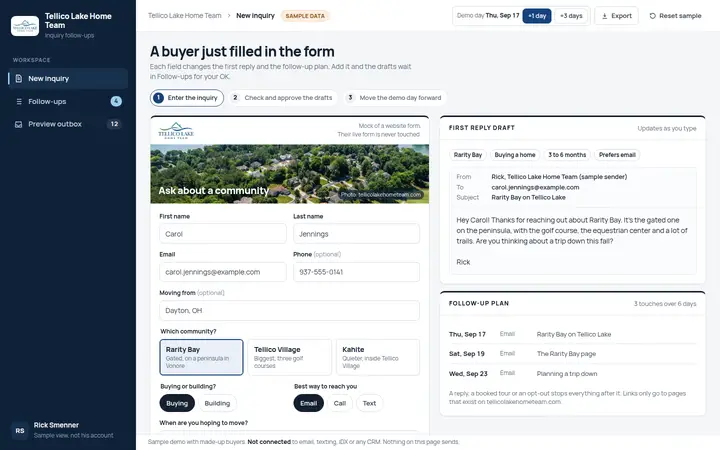Click the Wed, Sep 23 follow-up row
This screenshot has height=450, width=720.
pos(572,373)
